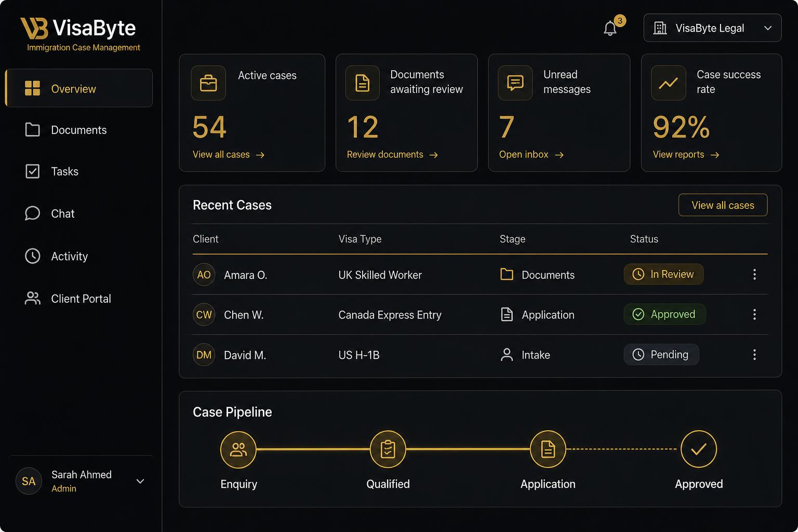Click the Approved checkmark icon in Case Pipeline
The image size is (798, 532).
click(699, 449)
